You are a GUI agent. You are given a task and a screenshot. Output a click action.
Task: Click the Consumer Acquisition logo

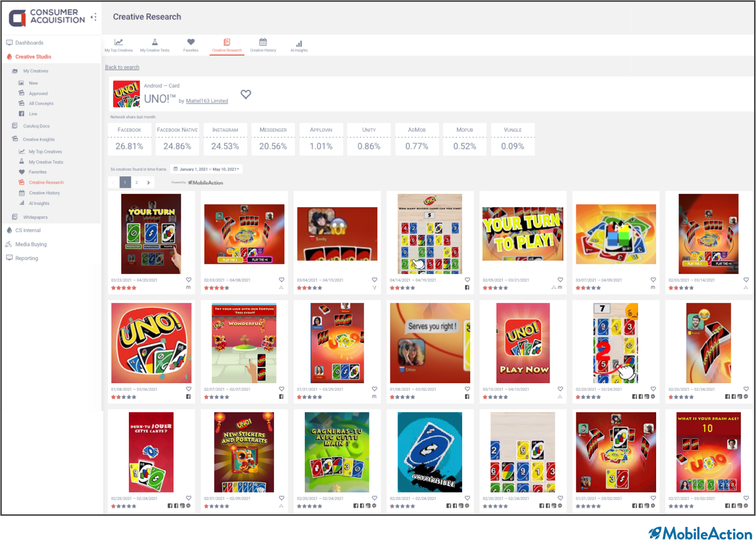click(47, 18)
